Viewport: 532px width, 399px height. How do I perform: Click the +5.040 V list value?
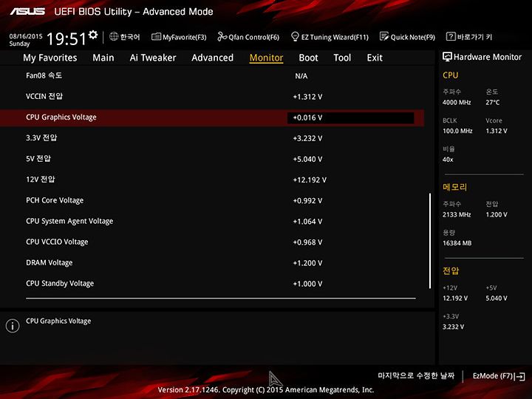coord(307,160)
